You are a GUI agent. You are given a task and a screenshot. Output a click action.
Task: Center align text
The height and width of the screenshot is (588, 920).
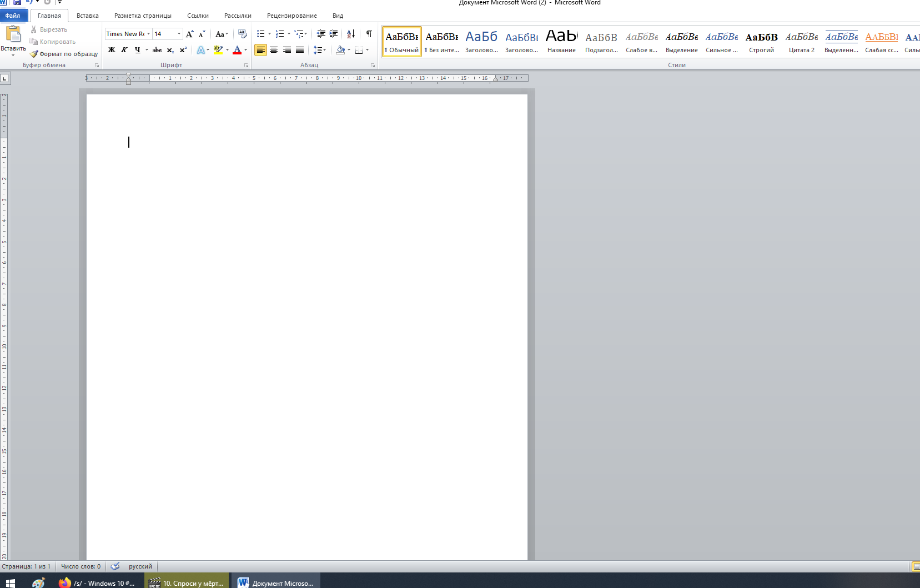pos(274,50)
